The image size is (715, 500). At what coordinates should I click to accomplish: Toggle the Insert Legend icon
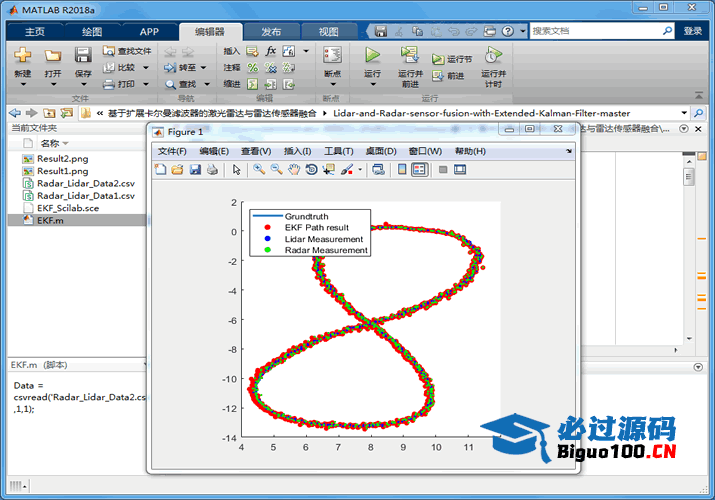pyautogui.click(x=420, y=170)
